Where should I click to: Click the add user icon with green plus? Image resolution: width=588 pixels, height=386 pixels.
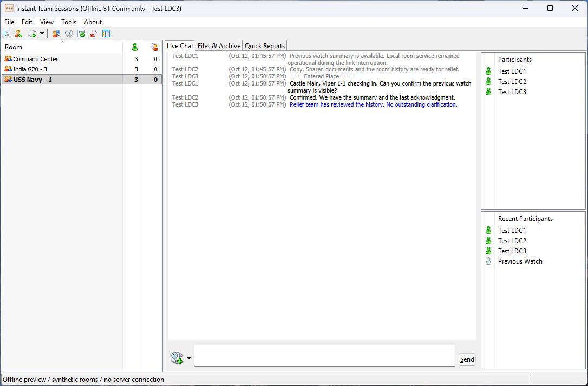click(18, 34)
